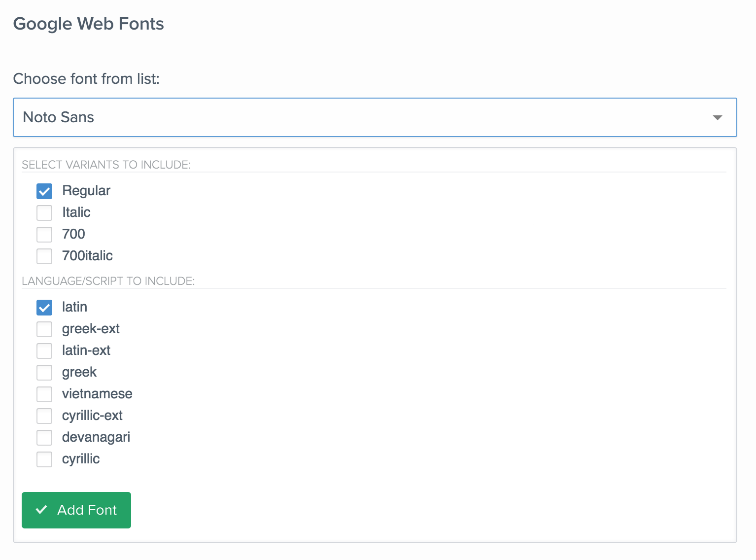Check the 700 weight variant

tap(44, 235)
